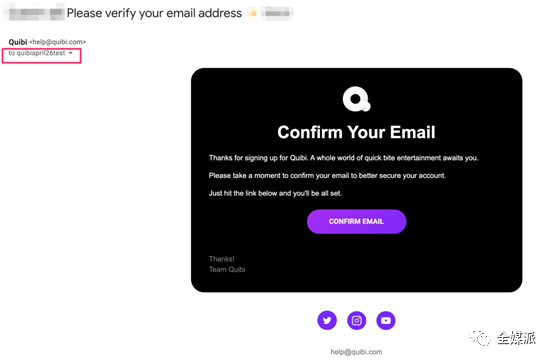Click the yellow importance marker beside subject
Viewport: 553px width, 362px height.
point(252,13)
